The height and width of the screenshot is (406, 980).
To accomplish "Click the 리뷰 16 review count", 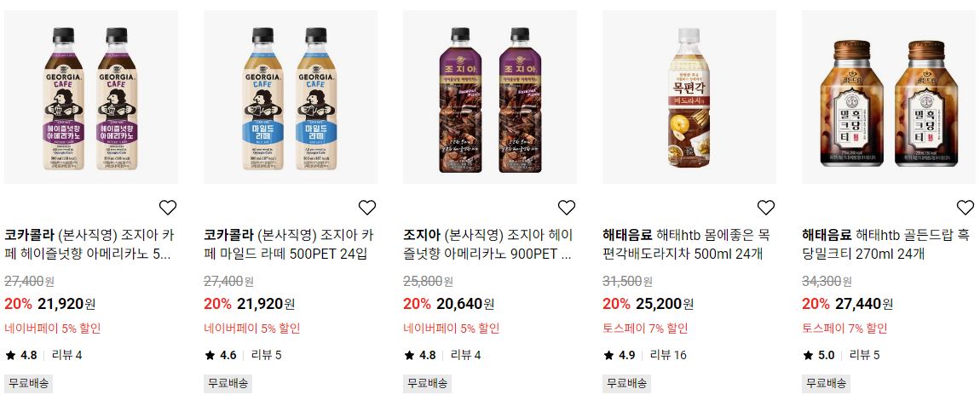I will pos(668,356).
